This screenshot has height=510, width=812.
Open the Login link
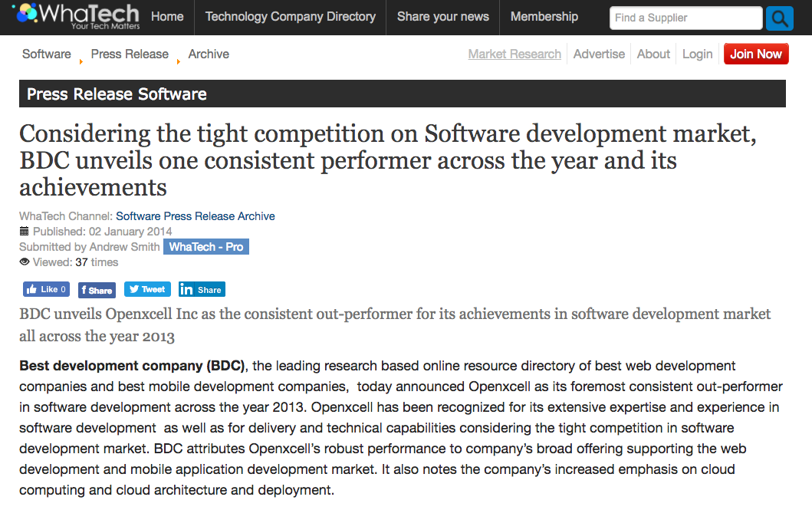click(697, 54)
